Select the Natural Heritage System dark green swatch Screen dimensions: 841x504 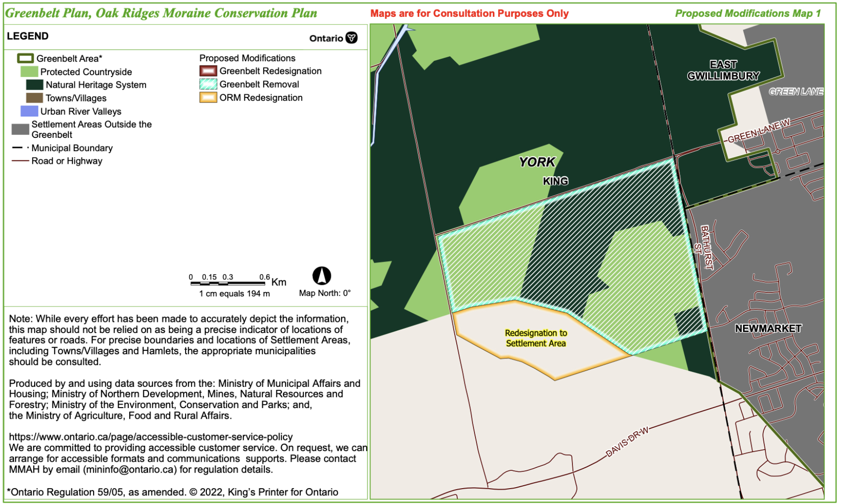34,85
